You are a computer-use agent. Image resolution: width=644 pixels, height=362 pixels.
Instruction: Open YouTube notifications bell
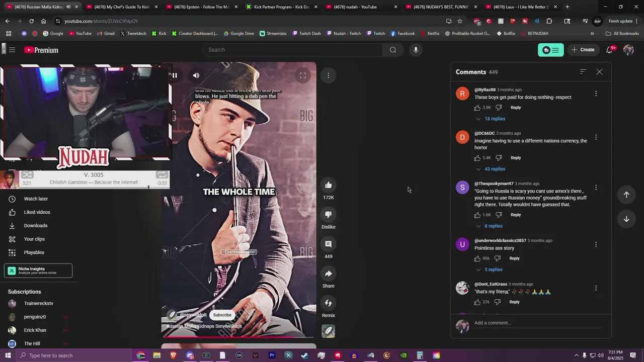click(609, 50)
